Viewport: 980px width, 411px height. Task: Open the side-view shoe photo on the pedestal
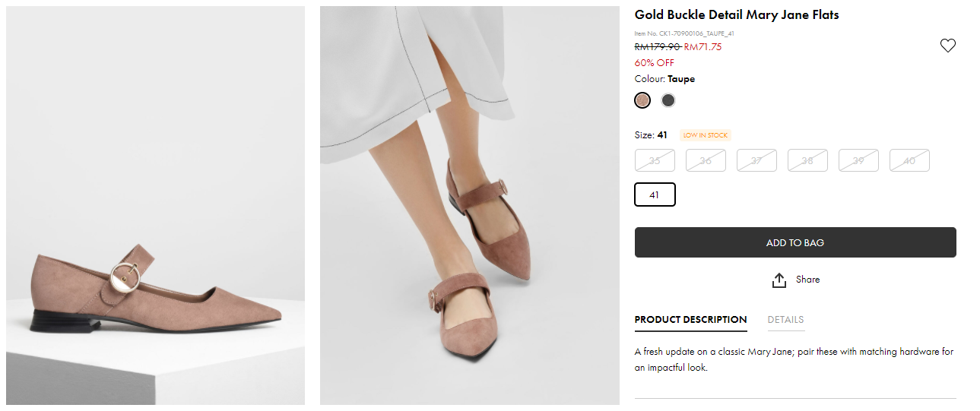click(x=155, y=206)
